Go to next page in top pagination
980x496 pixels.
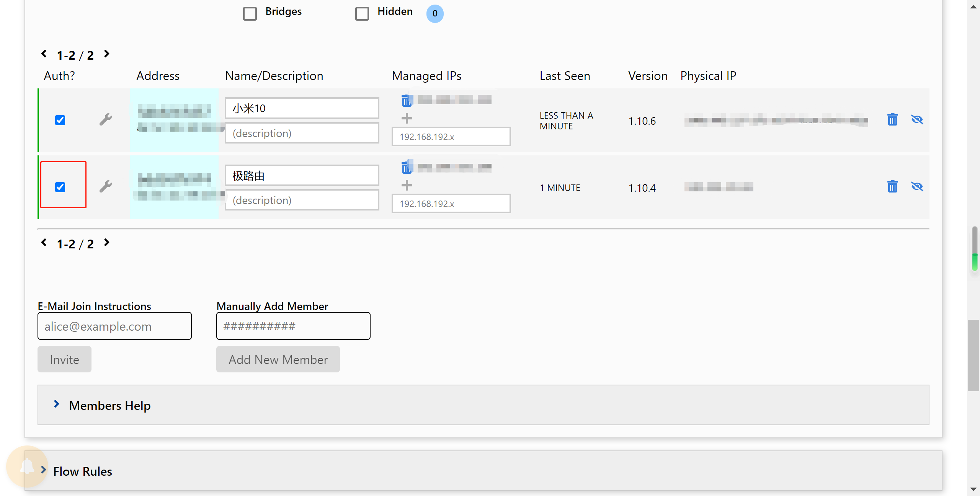click(x=107, y=54)
